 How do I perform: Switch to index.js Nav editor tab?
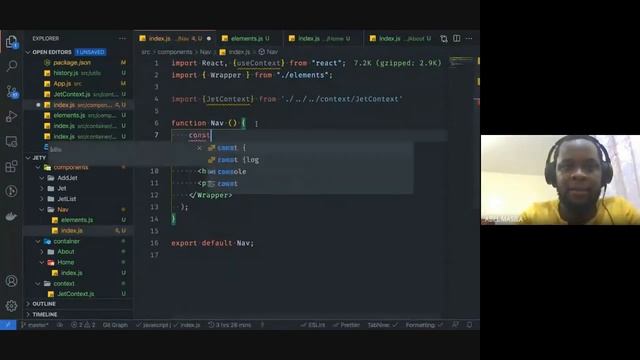tap(175, 38)
